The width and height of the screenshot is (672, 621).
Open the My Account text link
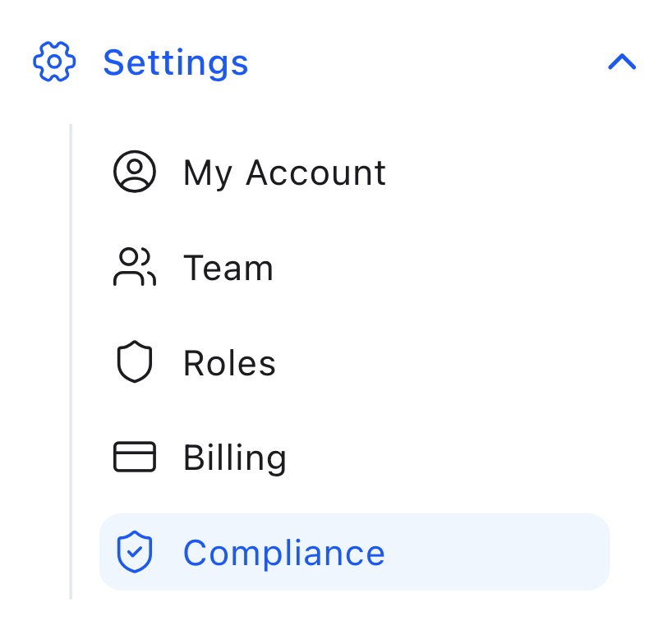tap(284, 172)
